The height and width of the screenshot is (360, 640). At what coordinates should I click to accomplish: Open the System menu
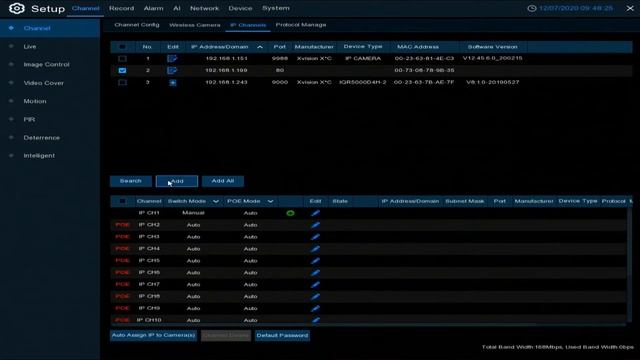[x=276, y=8]
